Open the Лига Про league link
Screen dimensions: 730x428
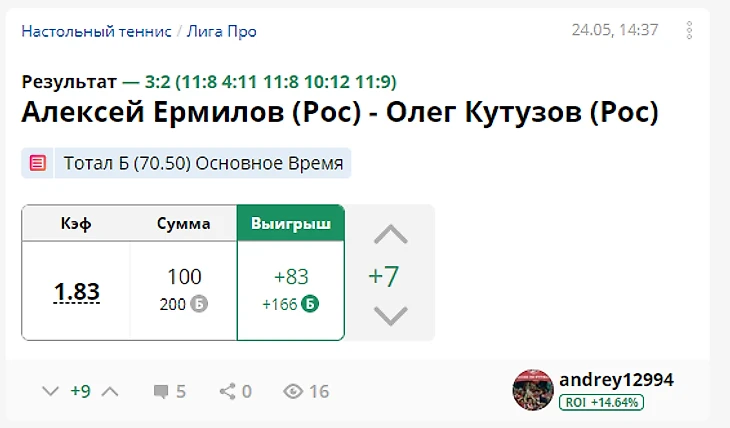(222, 31)
